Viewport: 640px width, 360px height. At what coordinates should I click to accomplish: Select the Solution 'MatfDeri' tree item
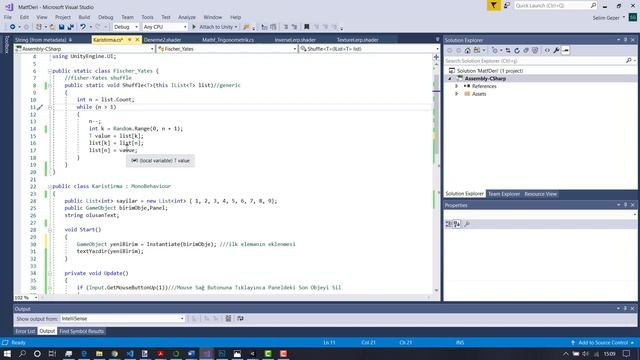pyautogui.click(x=489, y=71)
